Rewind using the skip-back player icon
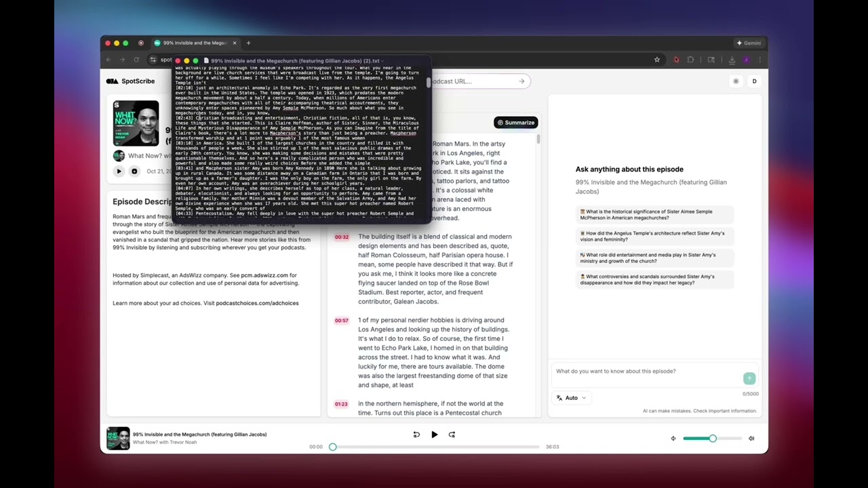This screenshot has height=488, width=868. pos(416,434)
